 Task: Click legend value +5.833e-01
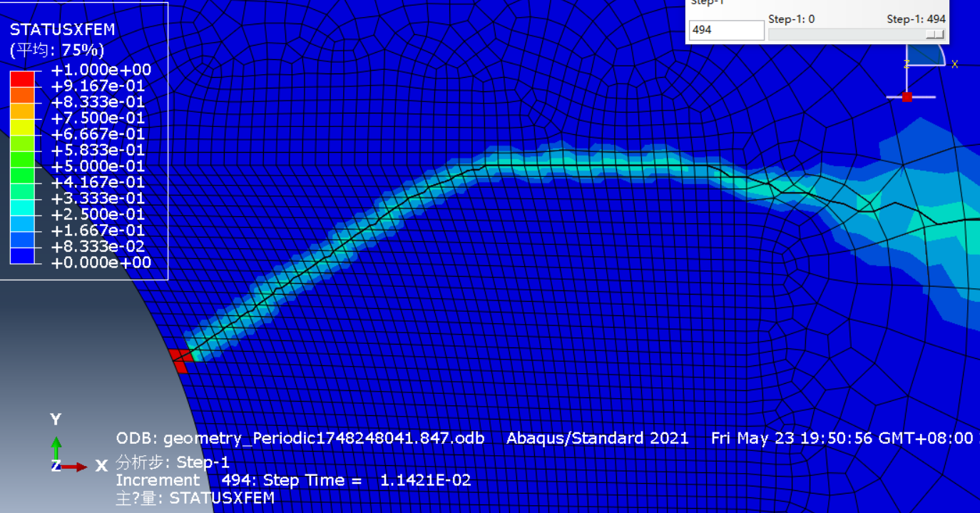click(x=98, y=150)
